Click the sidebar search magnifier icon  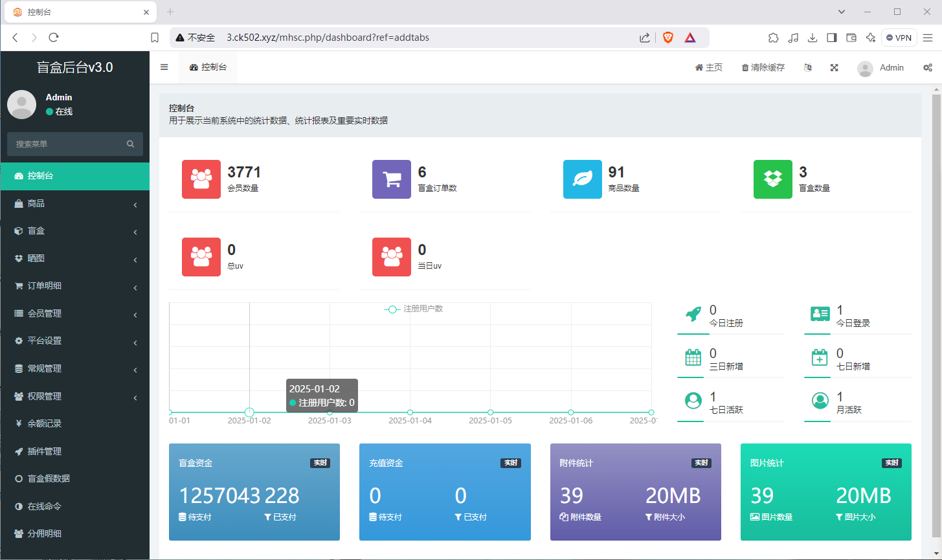131,144
